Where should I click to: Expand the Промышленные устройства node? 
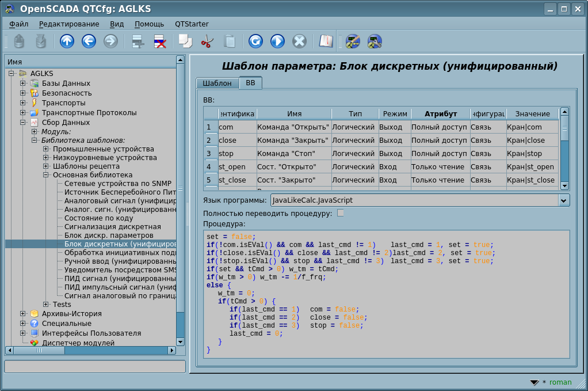click(46, 149)
